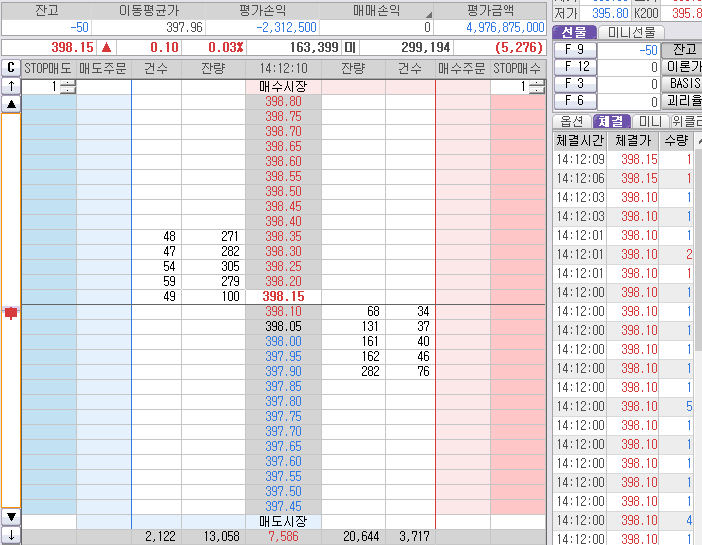Viewport: 702px width, 545px height.
Task: Click price 398.05 in the ladder
Action: pos(283,326)
